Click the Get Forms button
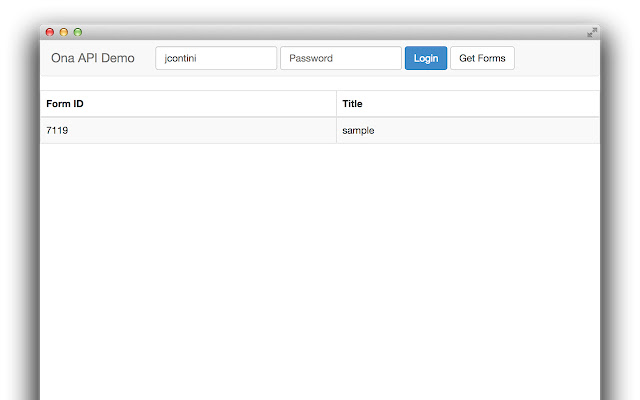640x400 pixels. click(x=482, y=58)
